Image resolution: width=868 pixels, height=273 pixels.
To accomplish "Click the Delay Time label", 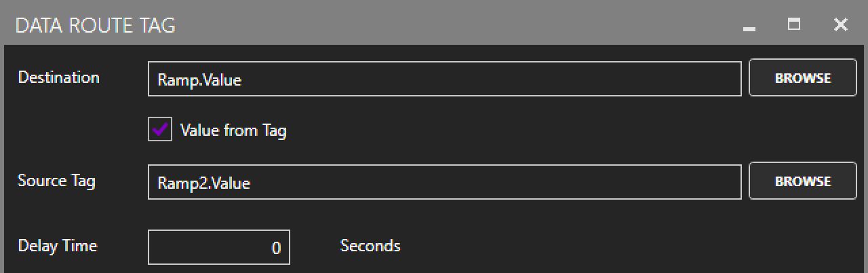I will 57,246.
